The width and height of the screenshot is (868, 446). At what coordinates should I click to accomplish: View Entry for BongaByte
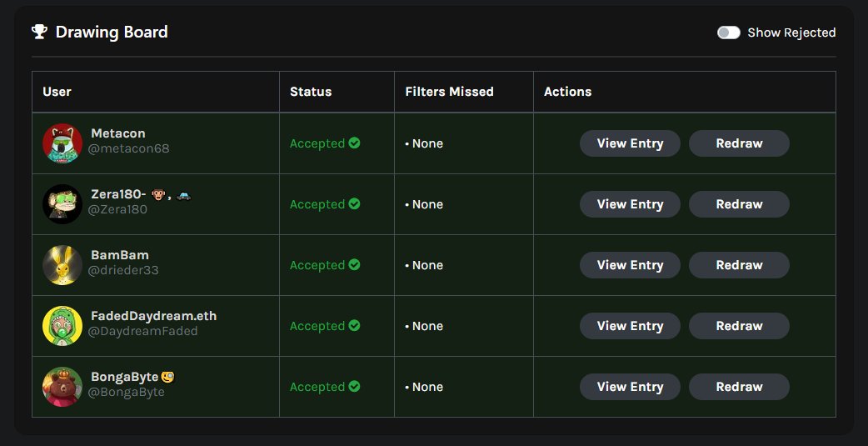(x=630, y=388)
